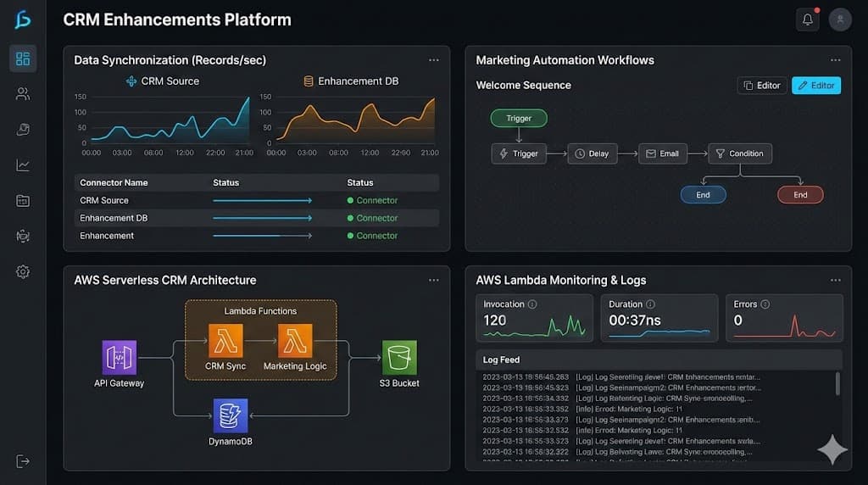Click the settings gear icon in sidebar
The image size is (868, 485).
(23, 271)
